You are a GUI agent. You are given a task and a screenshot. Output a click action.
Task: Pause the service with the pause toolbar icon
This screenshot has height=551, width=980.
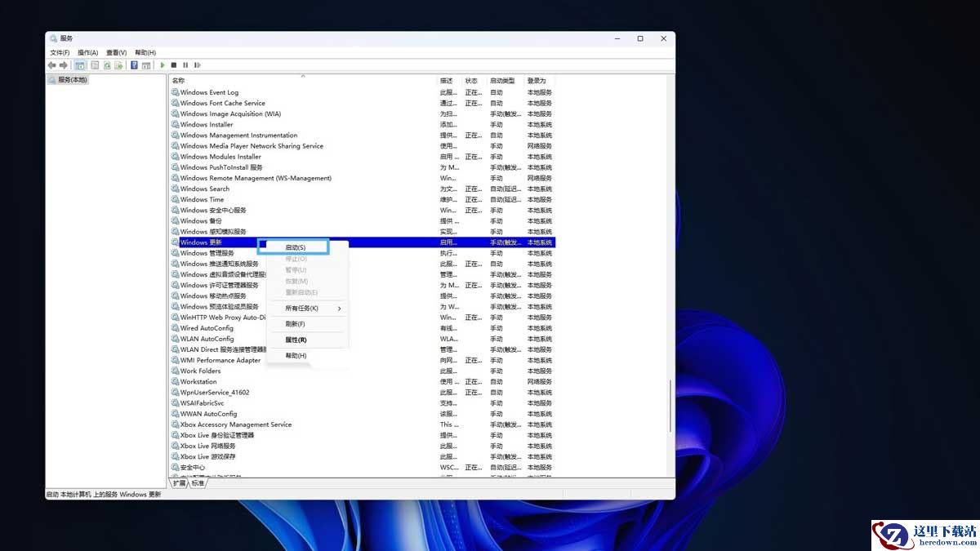pos(185,65)
